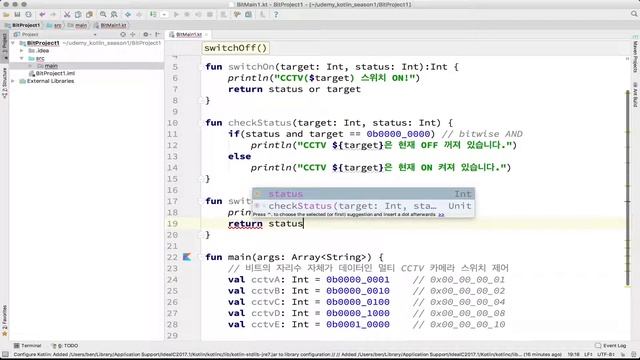Click BitProject1 in the navigation breadcrumb
This screenshot has width=640, height=360.
pyautogui.click(x=22, y=25)
